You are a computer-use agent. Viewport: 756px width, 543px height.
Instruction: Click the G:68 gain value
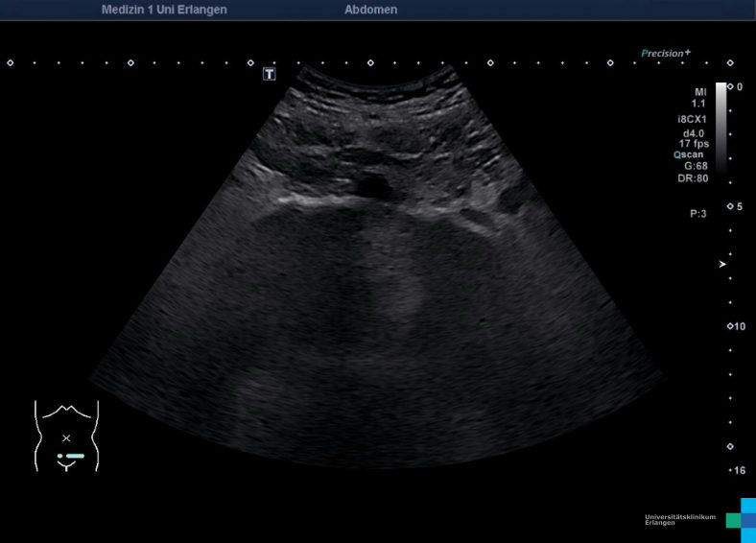696,166
